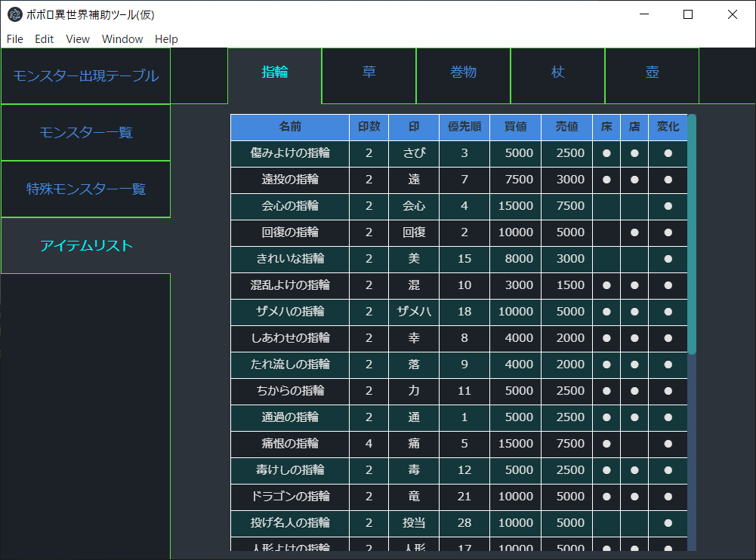The height and width of the screenshot is (560, 756).
Task: Click priority 21 in ドラゴンの指輪 row
Action: (x=464, y=497)
